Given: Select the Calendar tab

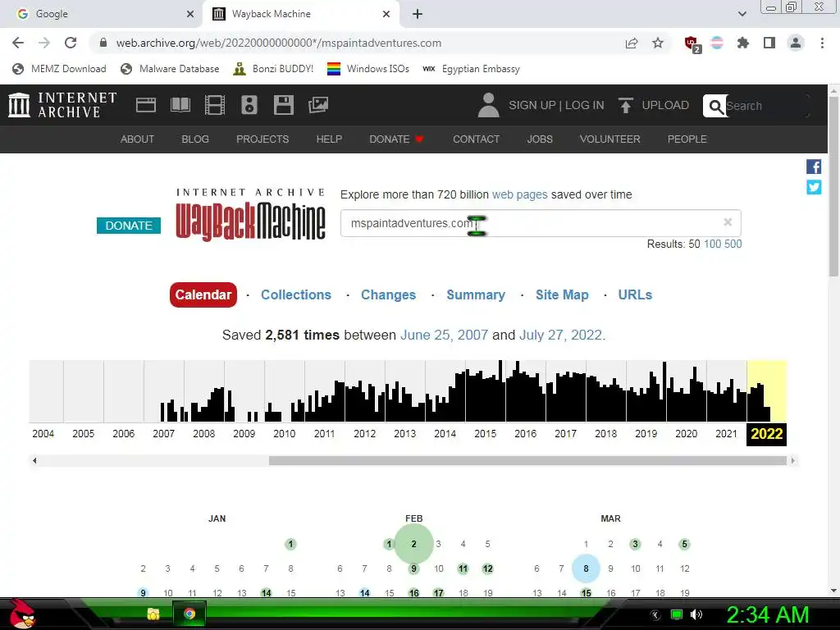Looking at the screenshot, I should pos(203,294).
